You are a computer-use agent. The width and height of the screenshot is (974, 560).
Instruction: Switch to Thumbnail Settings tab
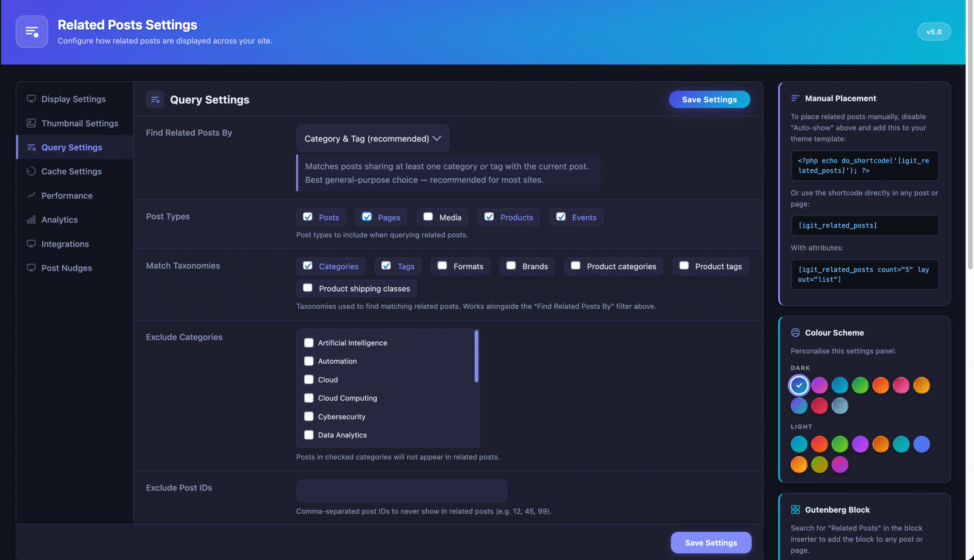[x=75, y=123]
